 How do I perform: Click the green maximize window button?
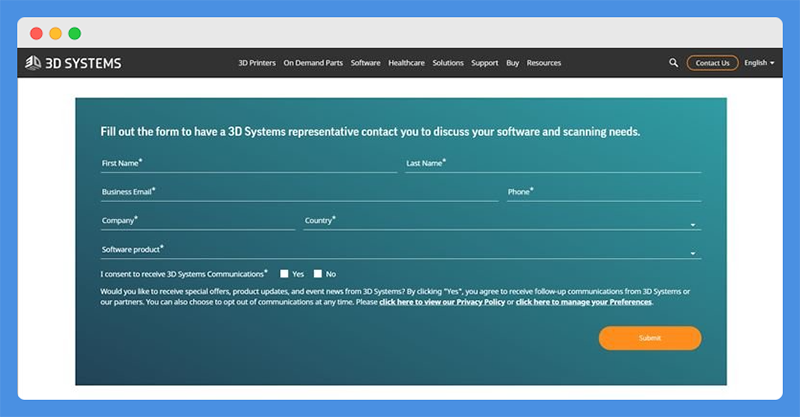click(x=74, y=34)
